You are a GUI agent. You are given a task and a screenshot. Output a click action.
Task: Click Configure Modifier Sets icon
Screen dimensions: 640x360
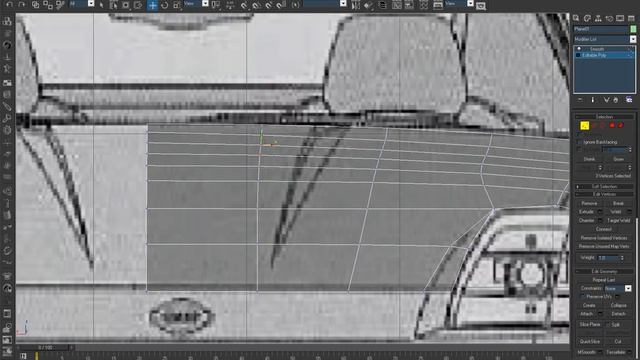pyautogui.click(x=629, y=100)
